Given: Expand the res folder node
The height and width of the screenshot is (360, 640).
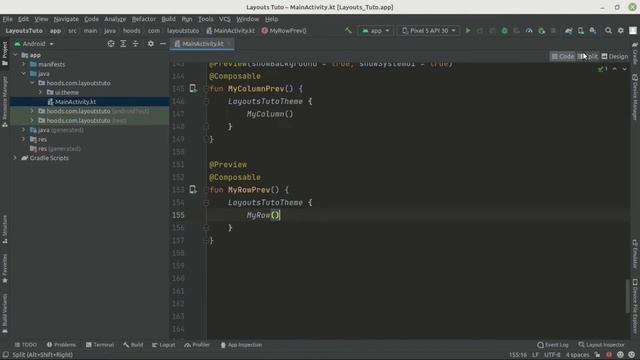Looking at the screenshot, I should pyautogui.click(x=24, y=139).
